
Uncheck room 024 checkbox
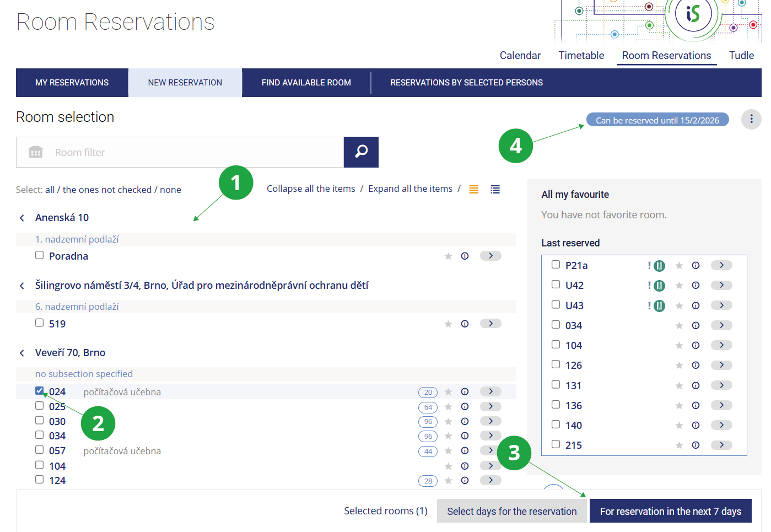coord(40,391)
